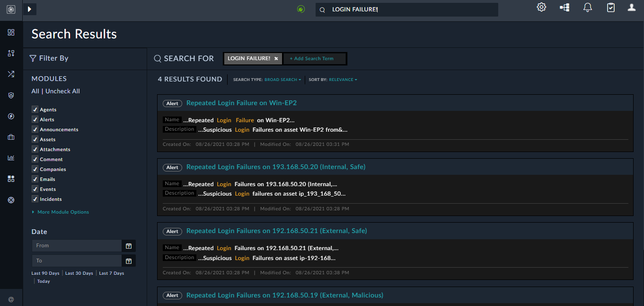
Task: Open the user profile icon
Action: click(631, 7)
